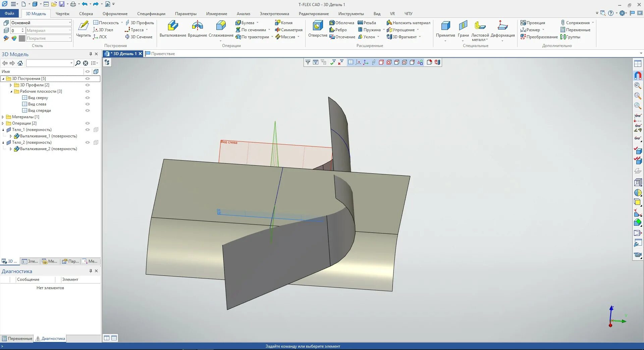Open the Чертить (Draw) tool
This screenshot has height=350, width=644.
click(x=83, y=29)
